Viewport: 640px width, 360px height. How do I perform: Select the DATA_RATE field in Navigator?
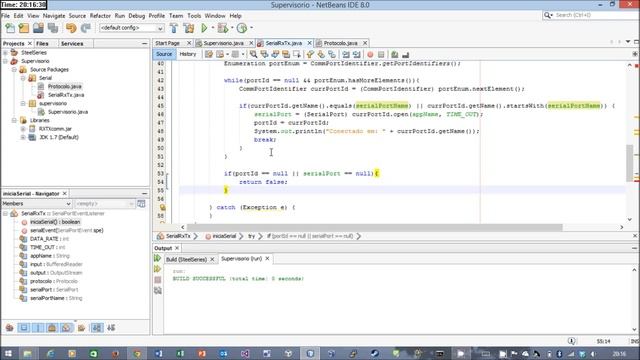[x=49, y=239]
